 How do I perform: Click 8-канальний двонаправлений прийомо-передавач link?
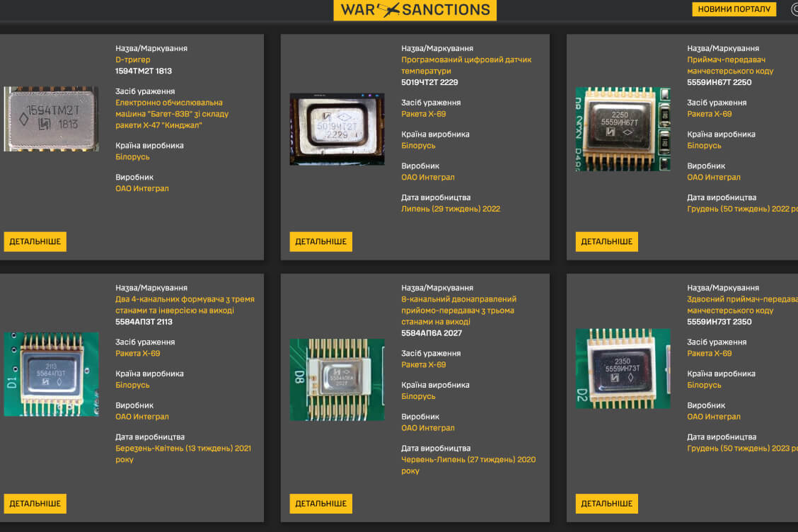[x=458, y=310]
